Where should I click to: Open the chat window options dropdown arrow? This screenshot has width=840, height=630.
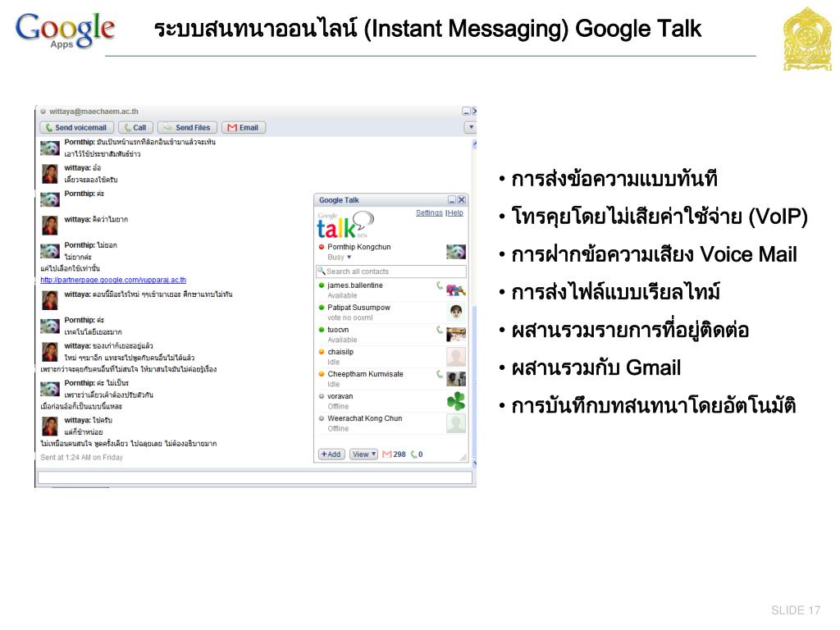point(470,127)
